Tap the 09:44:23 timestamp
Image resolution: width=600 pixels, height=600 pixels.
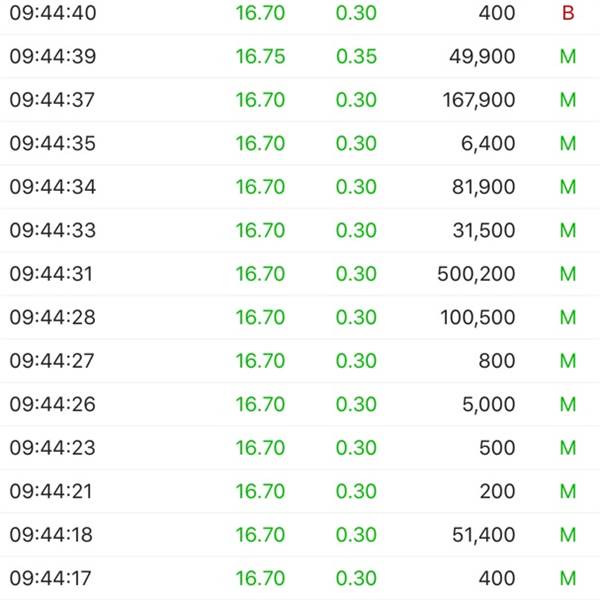52,448
